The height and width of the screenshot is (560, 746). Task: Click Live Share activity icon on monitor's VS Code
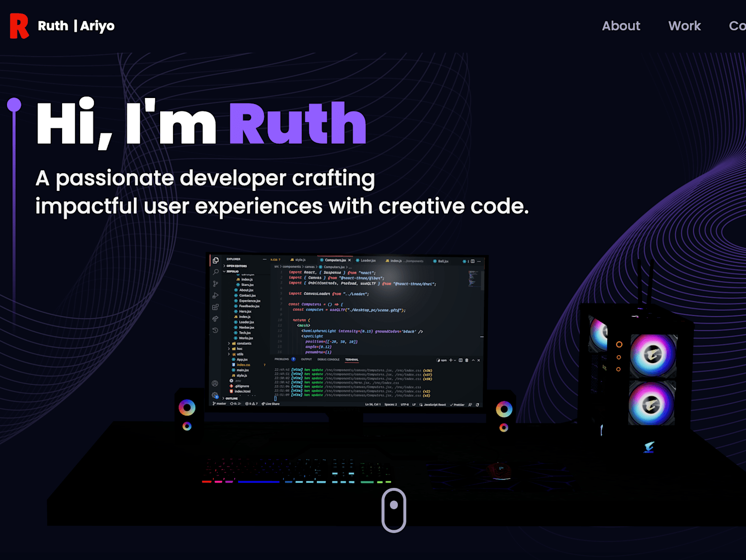pos(215,318)
